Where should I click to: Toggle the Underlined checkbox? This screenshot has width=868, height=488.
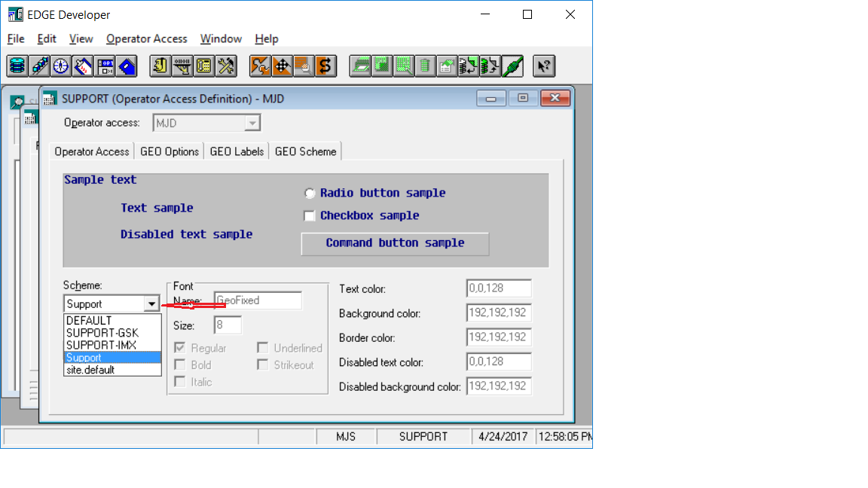pyautogui.click(x=262, y=347)
